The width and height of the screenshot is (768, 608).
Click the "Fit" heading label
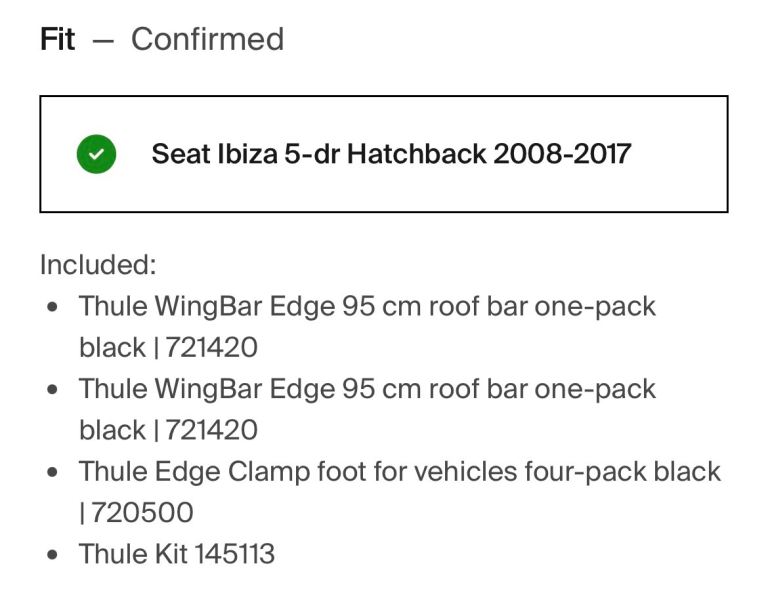pyautogui.click(x=58, y=39)
